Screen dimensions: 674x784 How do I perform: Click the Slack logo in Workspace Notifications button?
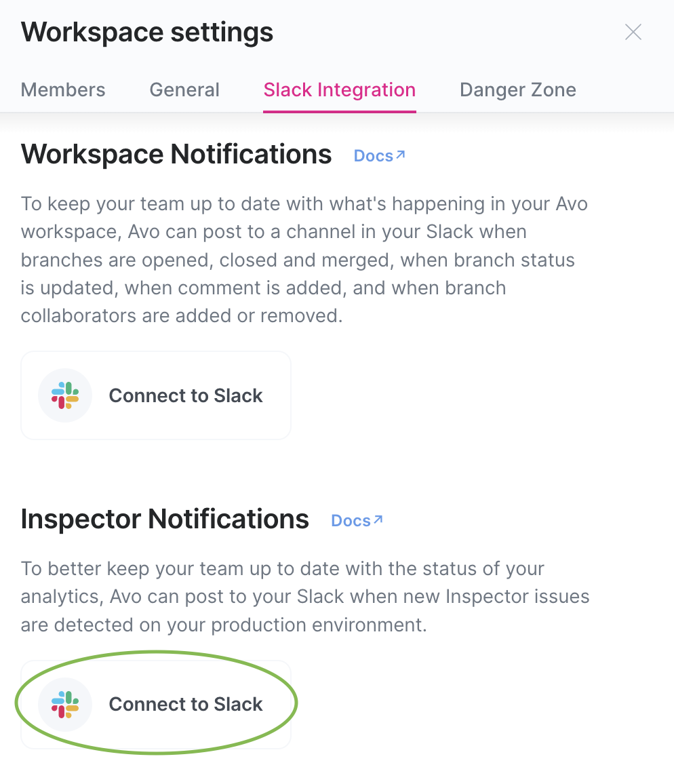[x=65, y=395]
